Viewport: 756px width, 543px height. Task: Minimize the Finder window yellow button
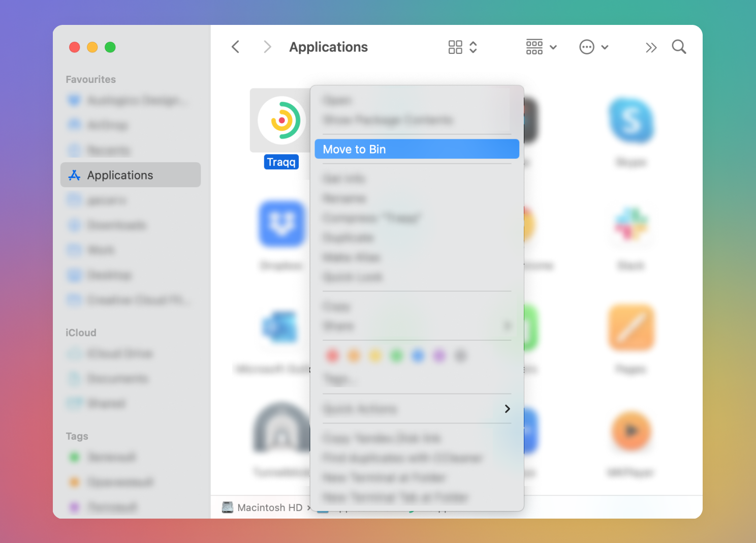click(92, 47)
